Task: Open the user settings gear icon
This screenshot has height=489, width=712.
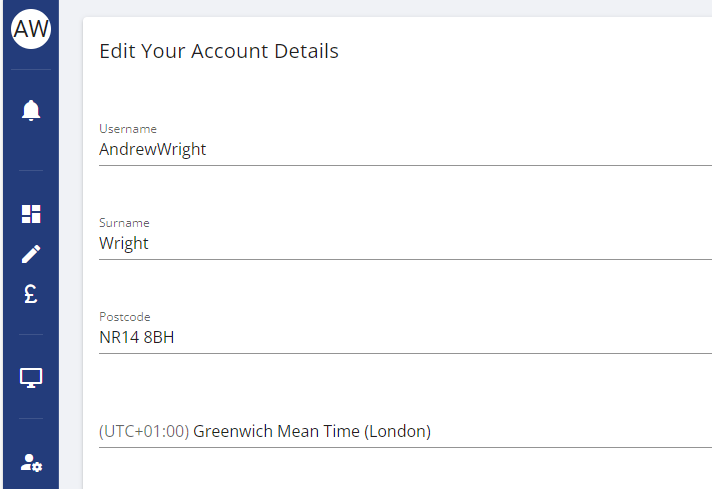Action: (x=31, y=463)
